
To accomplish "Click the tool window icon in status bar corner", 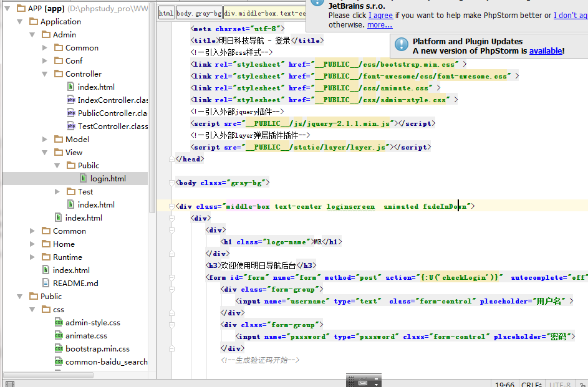I will 10,385.
